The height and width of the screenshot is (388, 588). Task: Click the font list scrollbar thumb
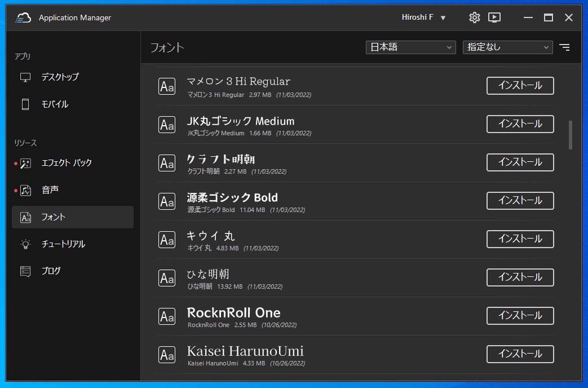point(571,135)
